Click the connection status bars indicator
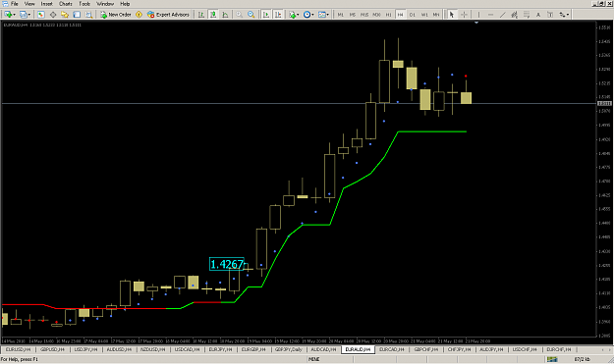 pos(552,359)
